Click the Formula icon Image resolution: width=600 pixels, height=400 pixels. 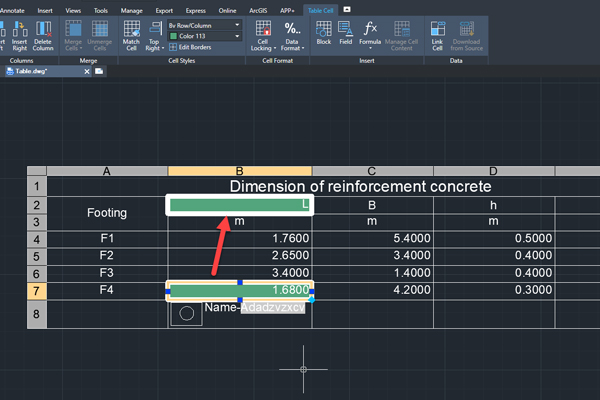(370, 34)
